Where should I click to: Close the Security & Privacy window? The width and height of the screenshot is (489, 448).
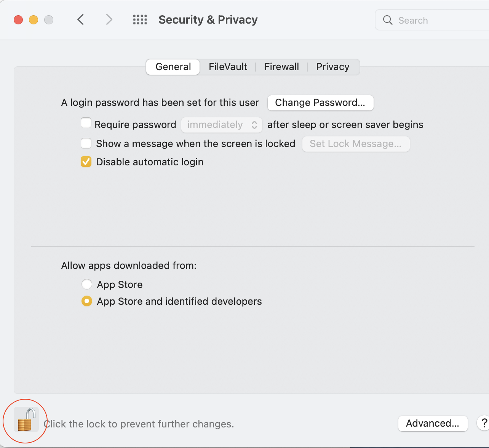pyautogui.click(x=18, y=20)
